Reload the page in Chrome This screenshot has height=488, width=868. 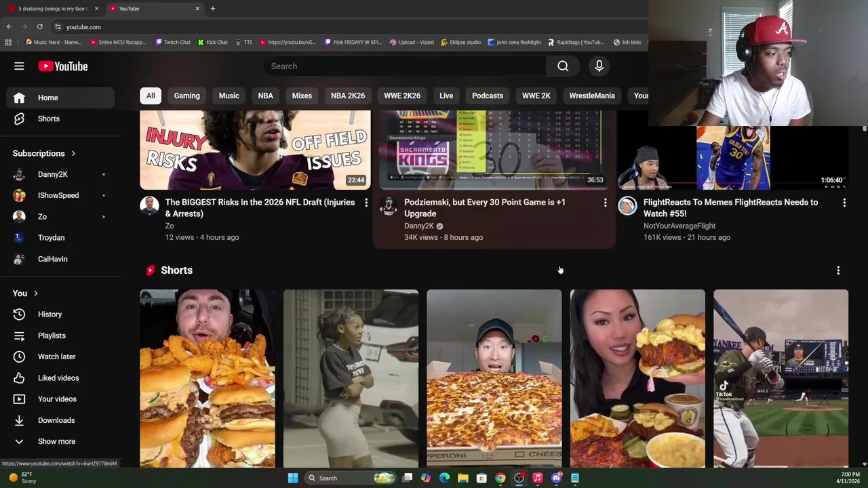coord(39,26)
